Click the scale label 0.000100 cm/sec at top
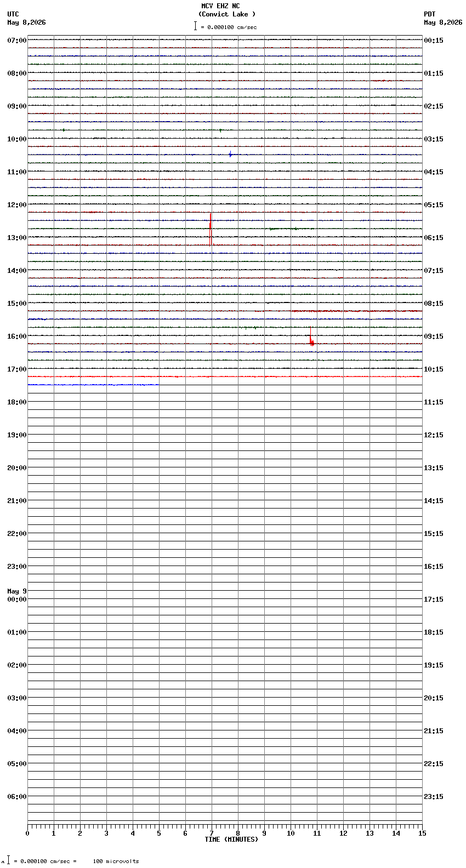Viewport: 466px width, 868px height. click(x=232, y=27)
